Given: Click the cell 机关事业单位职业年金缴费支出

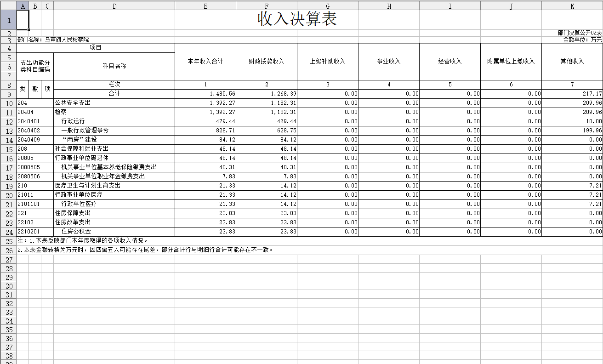Looking at the screenshot, I should 114,176.
